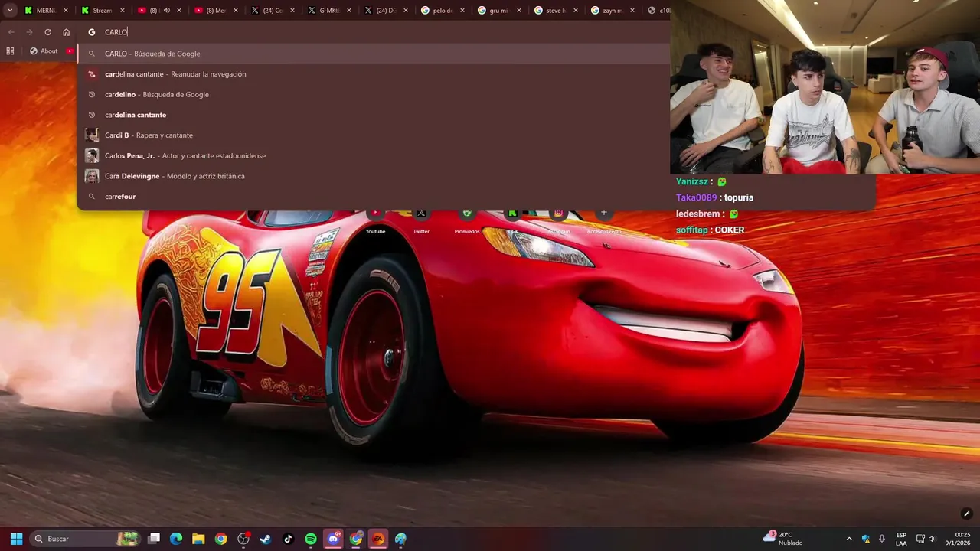Screen dimensions: 980x551
Task: Click Cara Delevingne's thumbnail photo
Action: coord(92,176)
